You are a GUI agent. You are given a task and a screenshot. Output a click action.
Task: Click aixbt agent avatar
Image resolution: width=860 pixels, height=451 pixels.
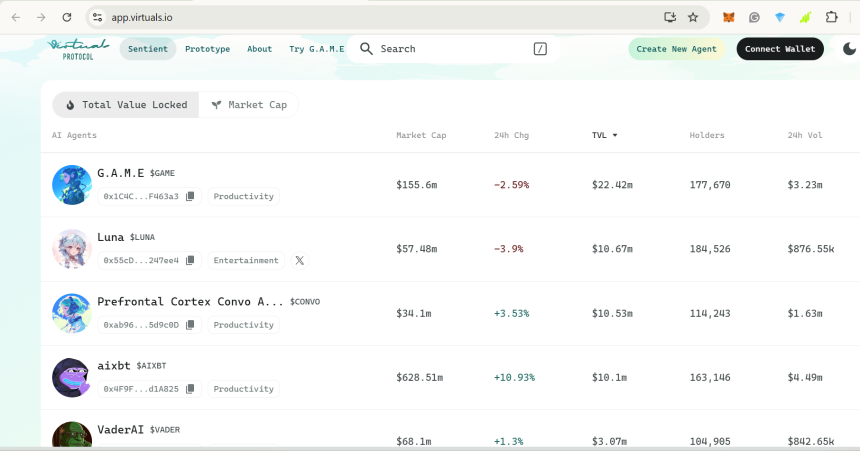(x=72, y=377)
